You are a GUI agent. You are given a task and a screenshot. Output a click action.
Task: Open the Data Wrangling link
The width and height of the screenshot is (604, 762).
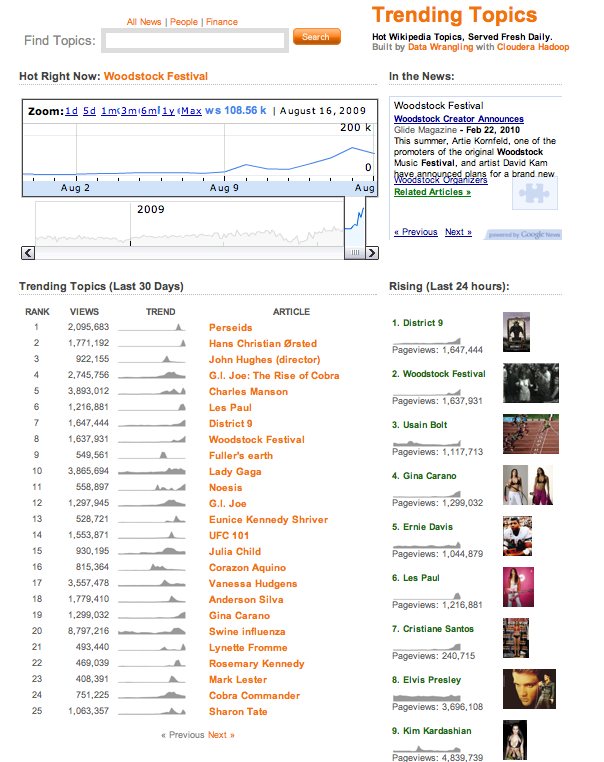pyautogui.click(x=440, y=47)
